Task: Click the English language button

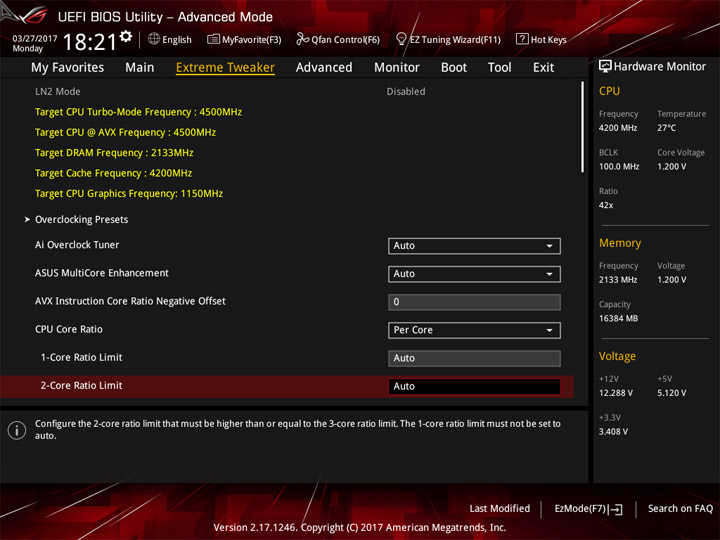Action: [x=170, y=39]
